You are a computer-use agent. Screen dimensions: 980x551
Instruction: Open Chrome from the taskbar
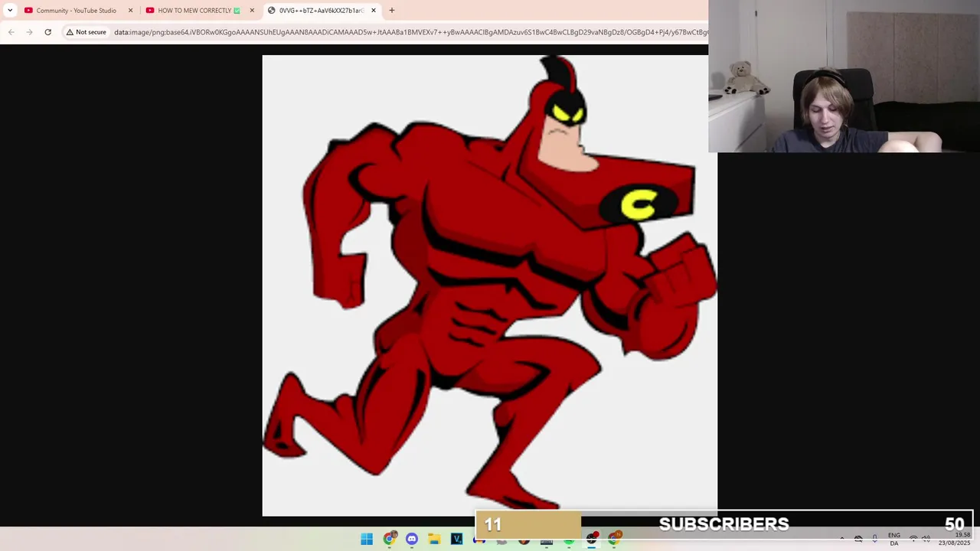390,540
